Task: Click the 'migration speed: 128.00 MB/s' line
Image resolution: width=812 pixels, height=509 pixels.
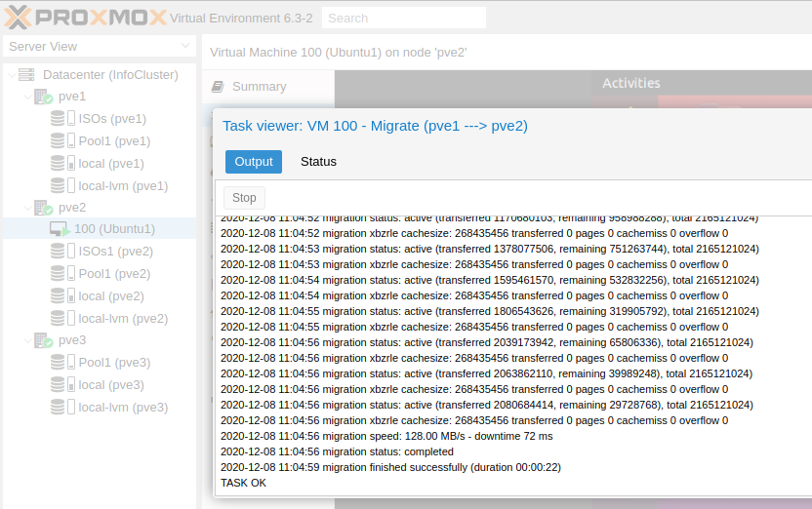Action: click(386, 437)
